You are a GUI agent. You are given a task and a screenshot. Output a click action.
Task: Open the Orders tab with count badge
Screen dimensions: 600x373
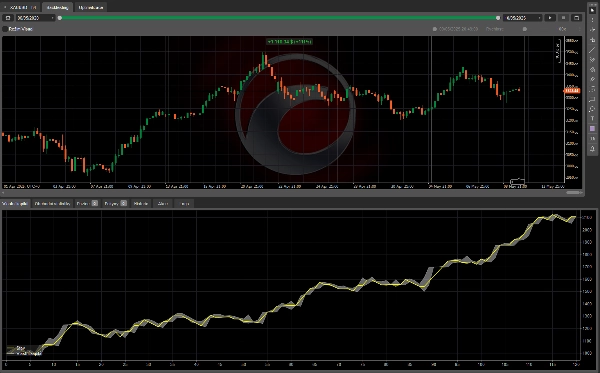tap(116, 204)
